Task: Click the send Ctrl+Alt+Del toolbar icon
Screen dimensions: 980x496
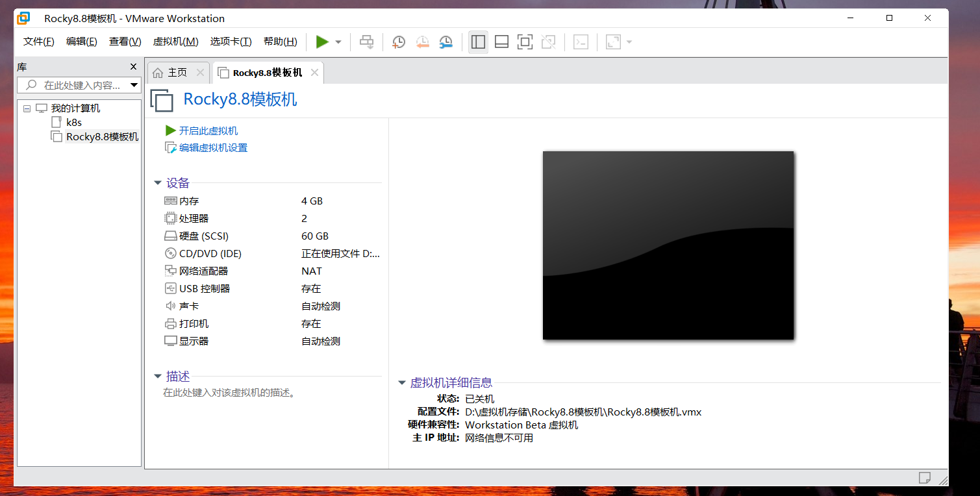Action: point(367,42)
